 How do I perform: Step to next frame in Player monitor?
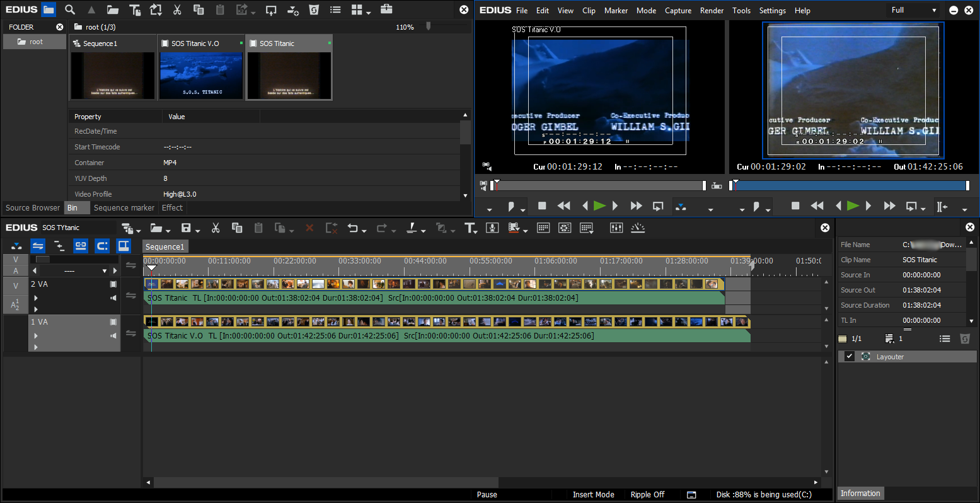615,205
